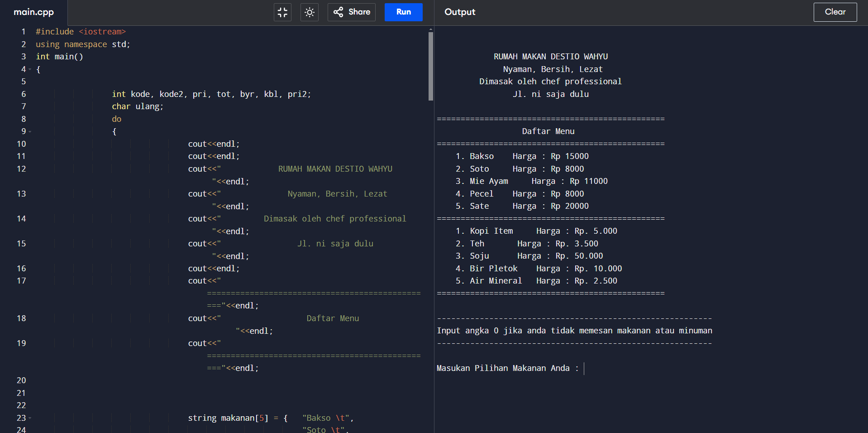This screenshot has height=433, width=868.
Task: Click the editor vertical scrollbar thumb
Action: [431, 66]
